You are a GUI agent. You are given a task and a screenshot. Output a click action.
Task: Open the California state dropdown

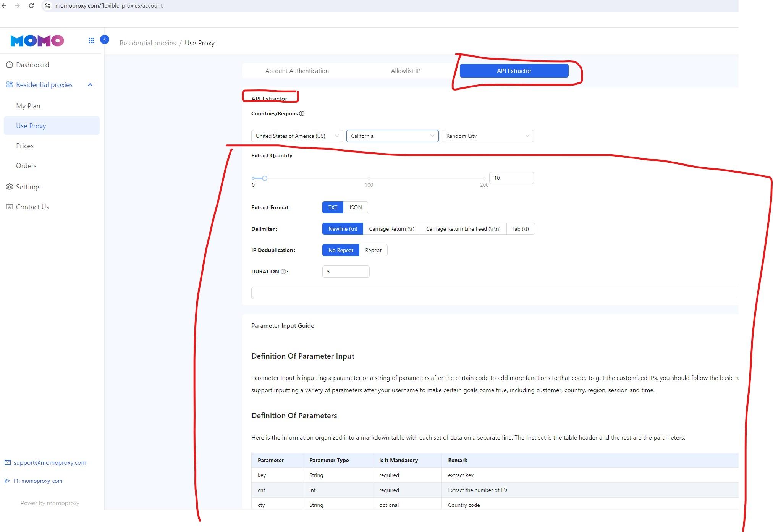click(x=392, y=136)
